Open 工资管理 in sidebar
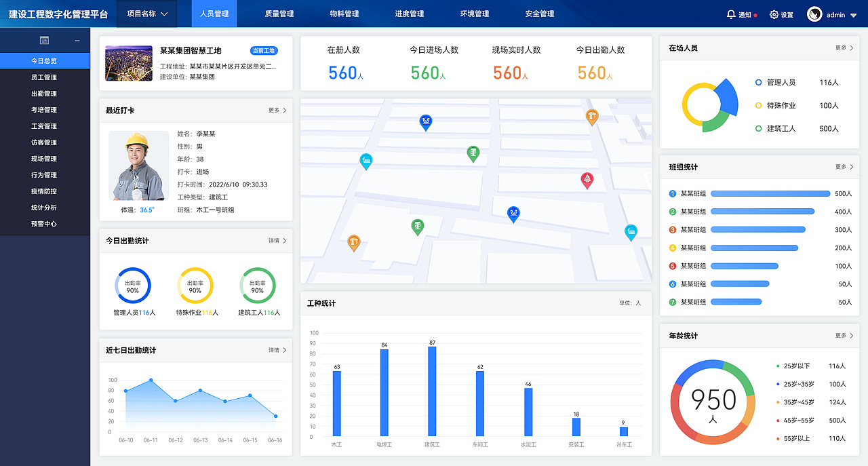 (x=45, y=126)
